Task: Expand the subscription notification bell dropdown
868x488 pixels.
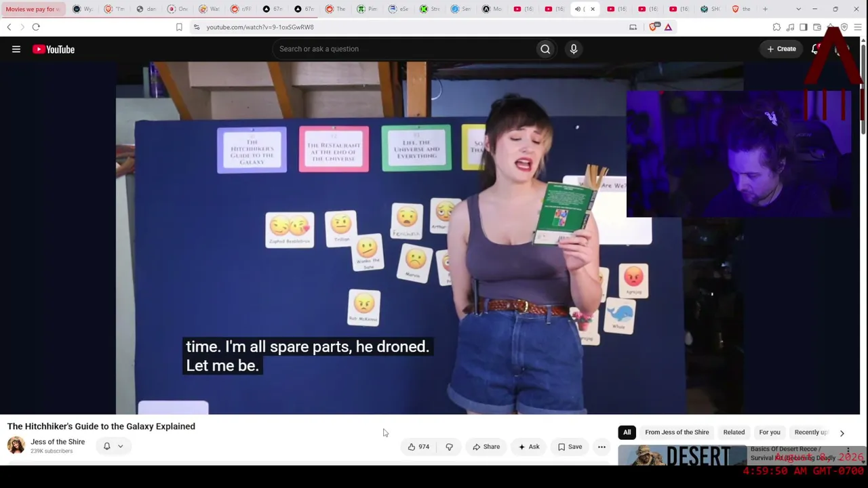Action: [x=113, y=446]
